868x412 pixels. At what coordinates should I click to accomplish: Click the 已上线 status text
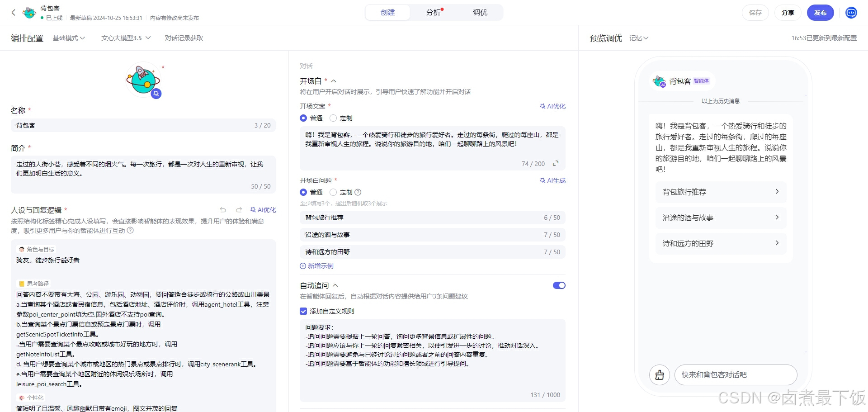pyautogui.click(x=54, y=18)
